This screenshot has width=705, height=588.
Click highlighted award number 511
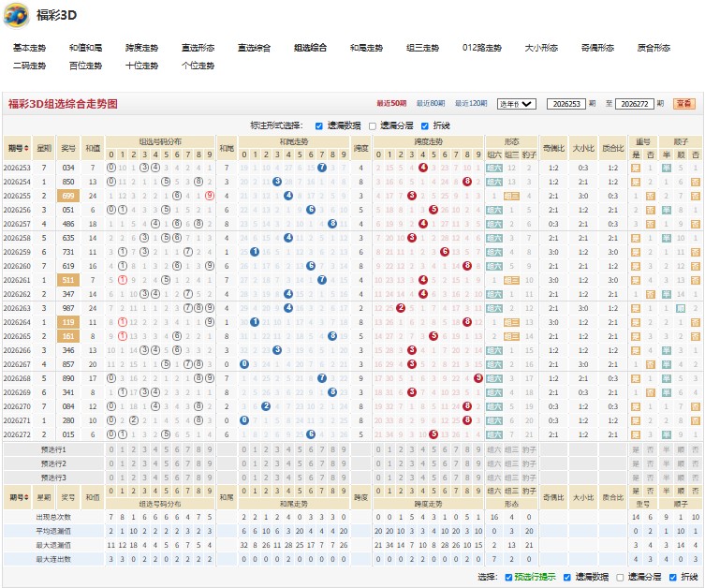pyautogui.click(x=68, y=280)
